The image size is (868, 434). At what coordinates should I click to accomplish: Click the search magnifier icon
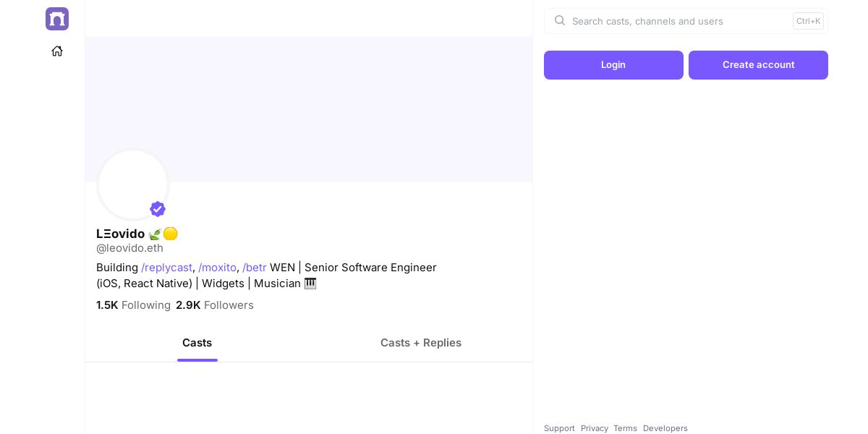(560, 20)
